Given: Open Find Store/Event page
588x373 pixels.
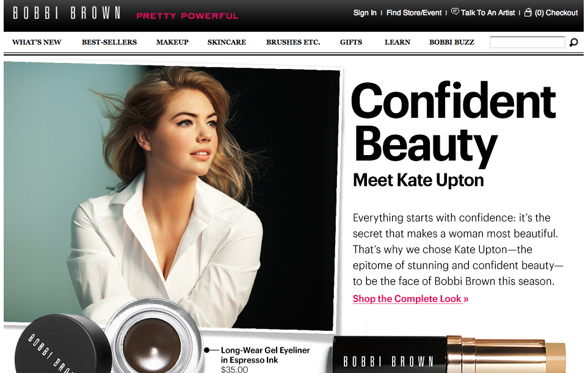Looking at the screenshot, I should pos(414,13).
